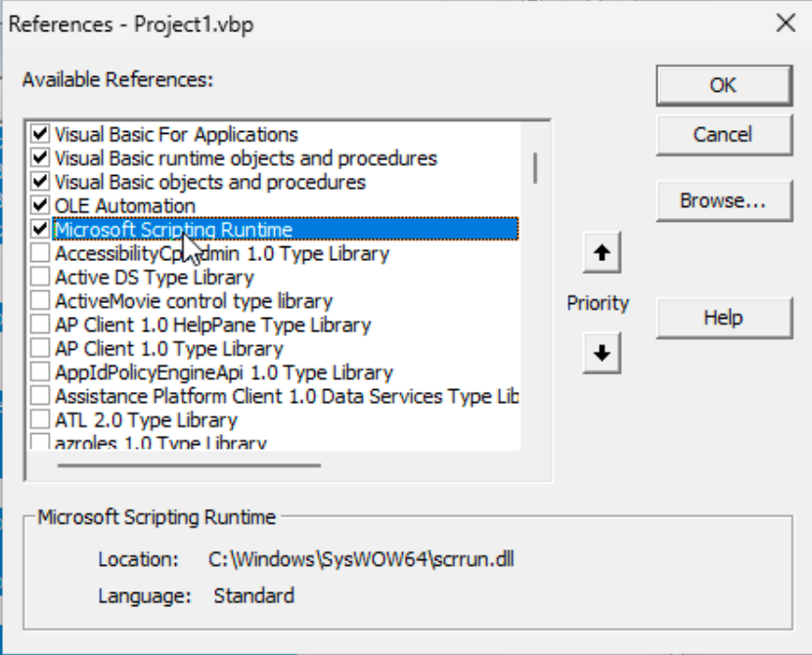Enable Active DS Type Library checkbox
Viewport: 812px width, 655px height.
pyautogui.click(x=40, y=278)
